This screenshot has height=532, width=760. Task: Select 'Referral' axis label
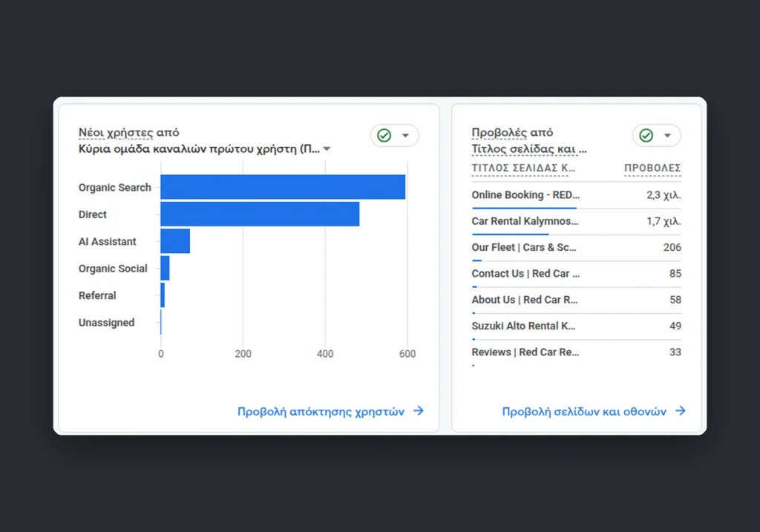pos(97,295)
